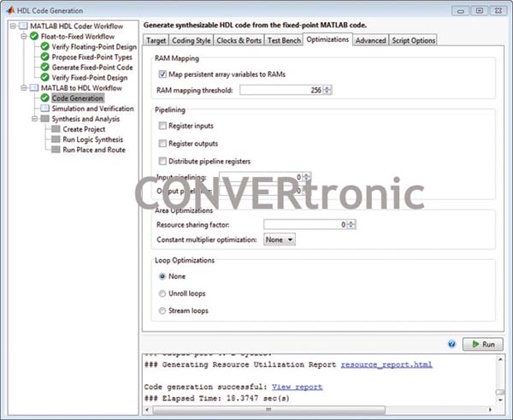Screen dimensions: 513x420
Task: Open the resource_report.html link
Action: click(x=386, y=364)
